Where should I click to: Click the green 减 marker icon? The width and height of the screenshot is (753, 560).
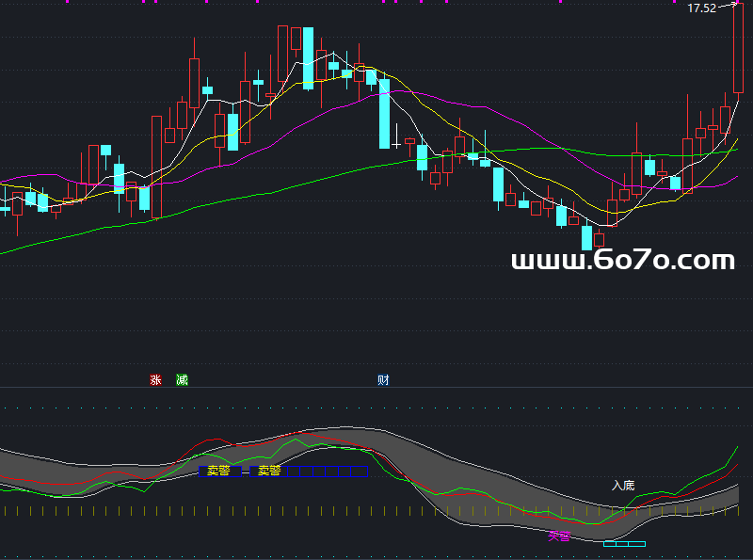(182, 380)
